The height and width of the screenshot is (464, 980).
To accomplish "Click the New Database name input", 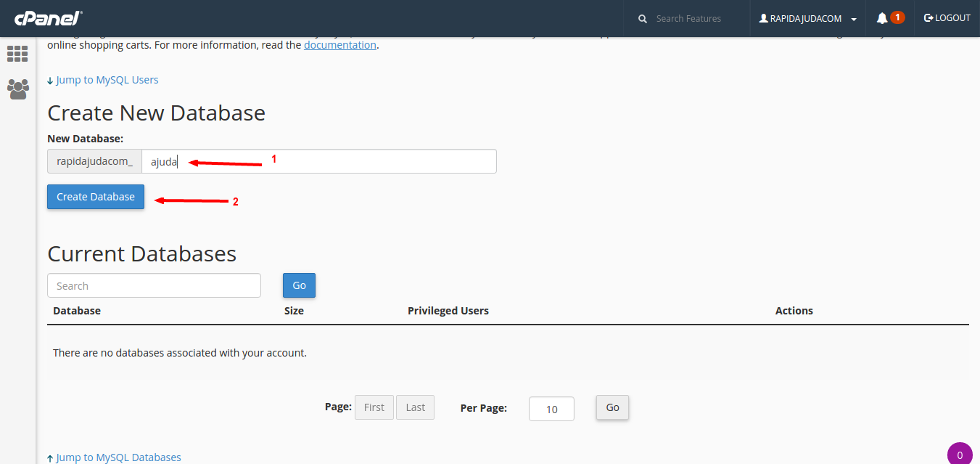I will point(318,161).
